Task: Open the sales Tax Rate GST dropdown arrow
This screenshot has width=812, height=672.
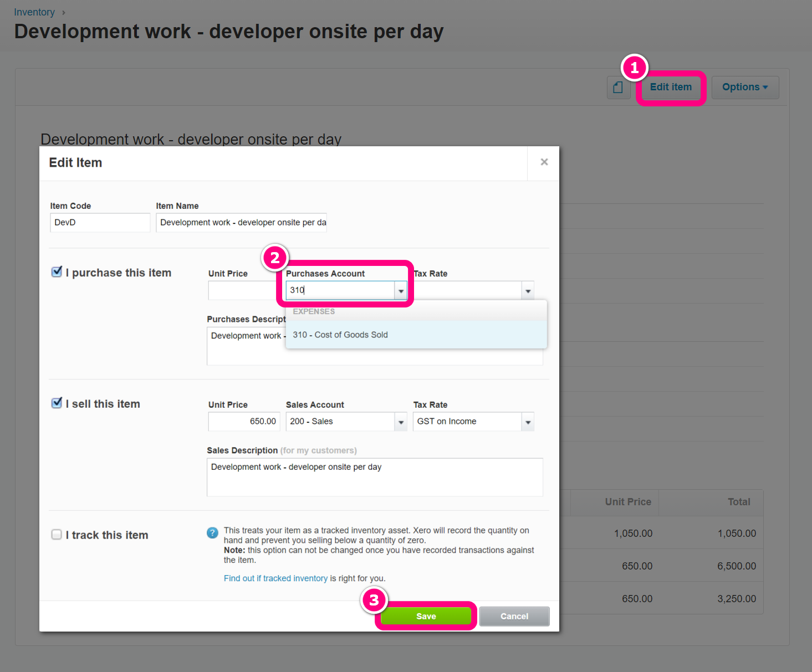Action: tap(528, 422)
